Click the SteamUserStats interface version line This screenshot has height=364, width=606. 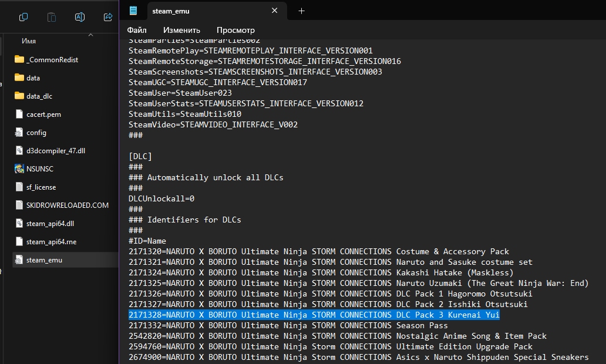(x=246, y=103)
